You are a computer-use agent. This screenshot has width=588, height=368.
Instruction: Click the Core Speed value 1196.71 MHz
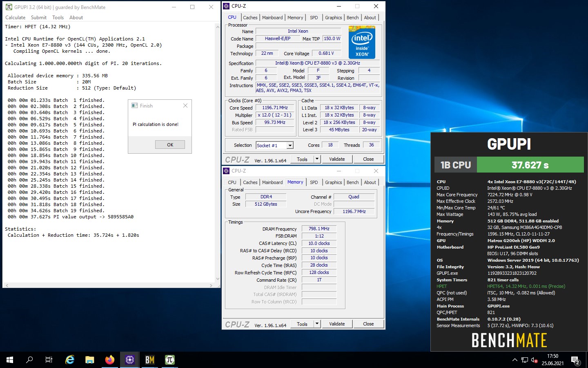(x=275, y=108)
